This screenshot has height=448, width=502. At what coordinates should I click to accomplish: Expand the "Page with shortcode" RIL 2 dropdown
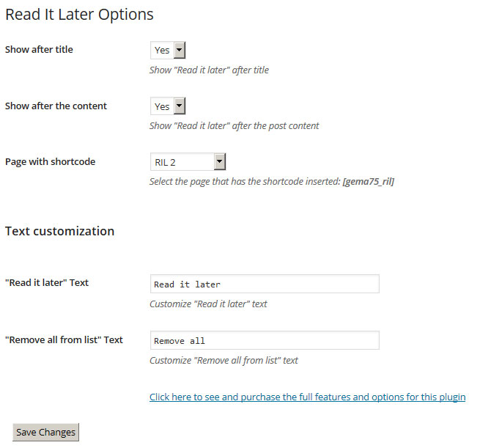click(188, 162)
